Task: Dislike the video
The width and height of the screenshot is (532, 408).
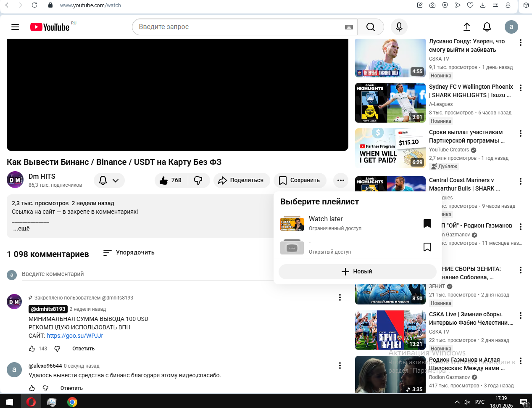Action: tap(198, 180)
